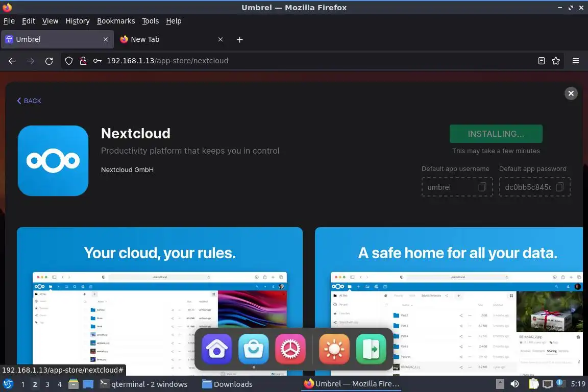The width and height of the screenshot is (588, 392).
Task: Show the connection security lock info
Action: click(x=83, y=61)
